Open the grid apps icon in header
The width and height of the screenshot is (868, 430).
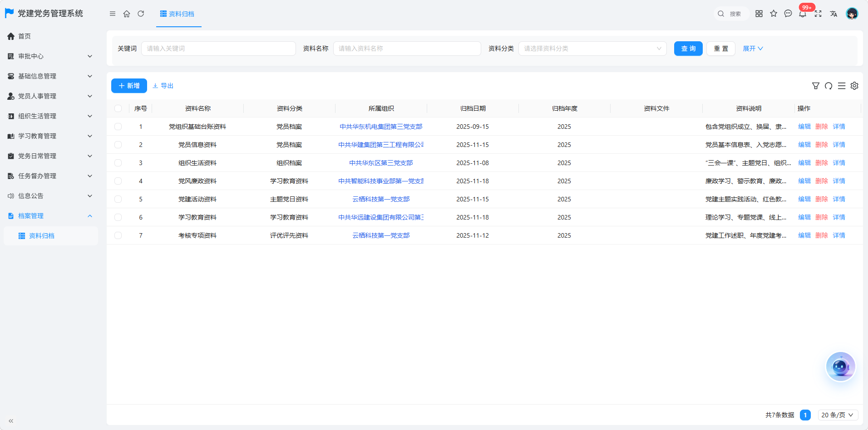759,14
